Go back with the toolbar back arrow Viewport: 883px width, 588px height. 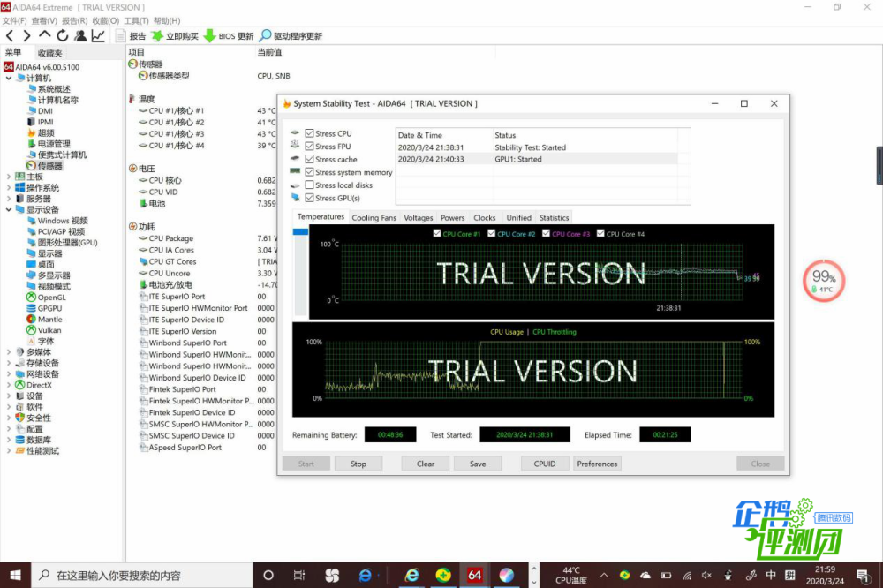pos(10,36)
